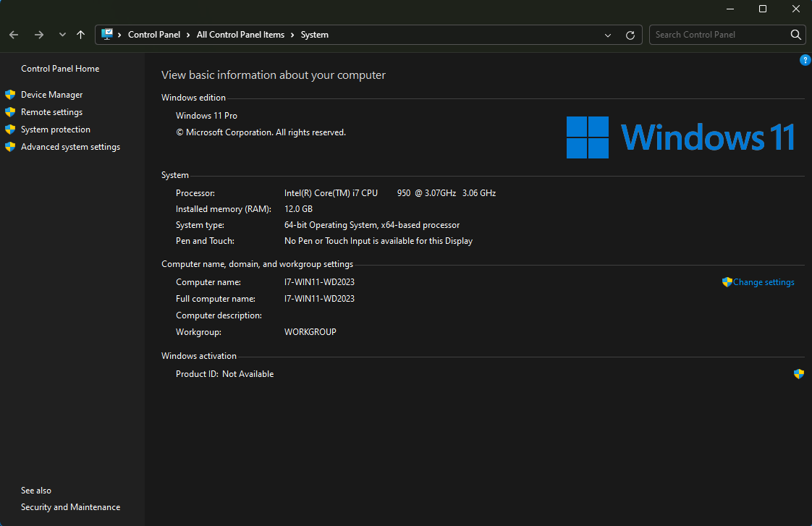Open the recent locations dropdown arrow
Screen dimensions: 812x526
pyautogui.click(x=62, y=35)
